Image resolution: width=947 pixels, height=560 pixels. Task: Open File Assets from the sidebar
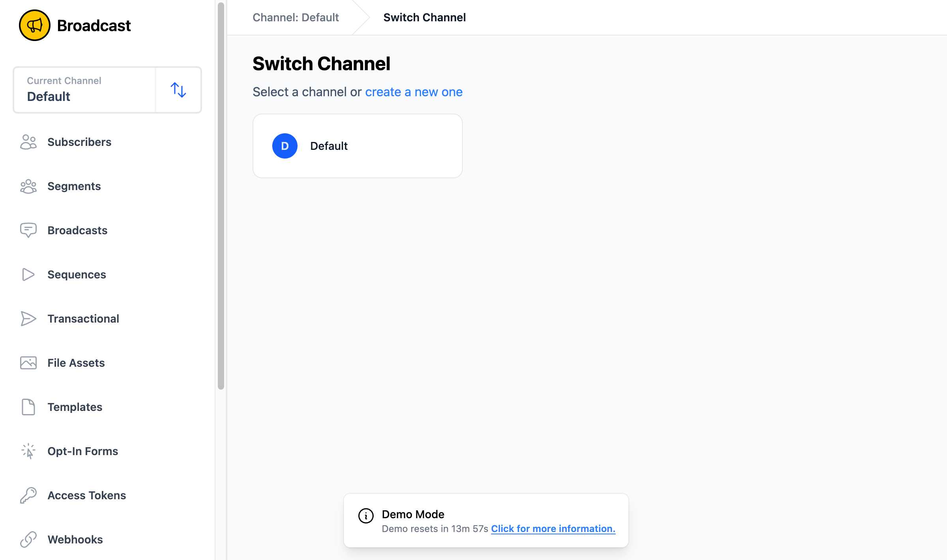(x=76, y=363)
